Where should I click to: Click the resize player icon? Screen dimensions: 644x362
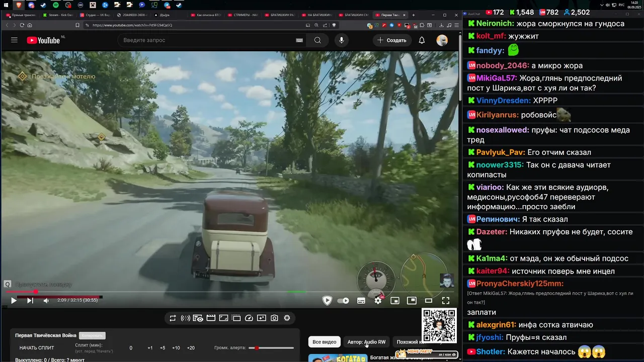[x=223, y=318]
